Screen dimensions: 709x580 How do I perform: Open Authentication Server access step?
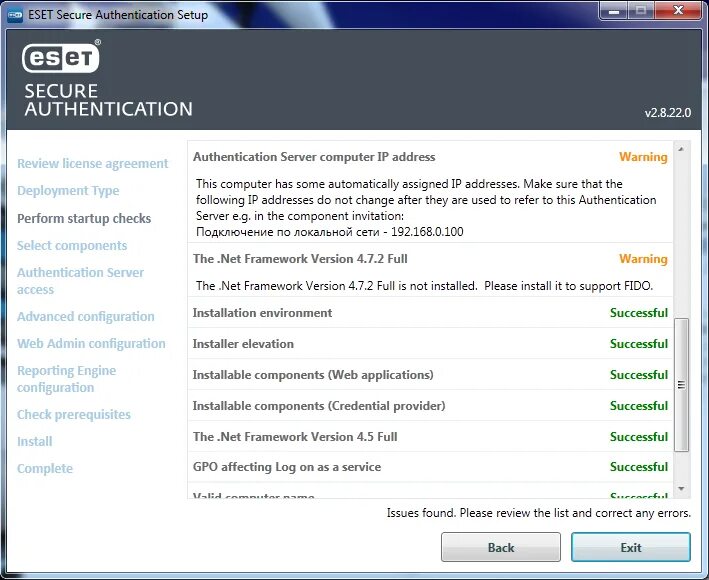(80, 281)
